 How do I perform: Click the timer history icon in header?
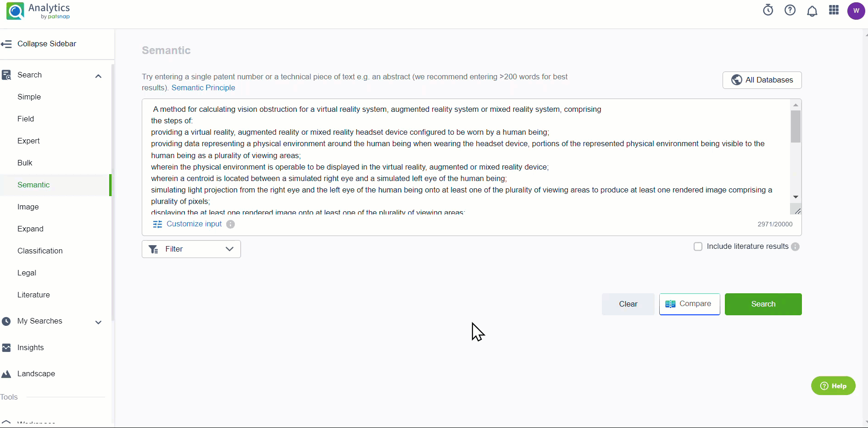768,10
